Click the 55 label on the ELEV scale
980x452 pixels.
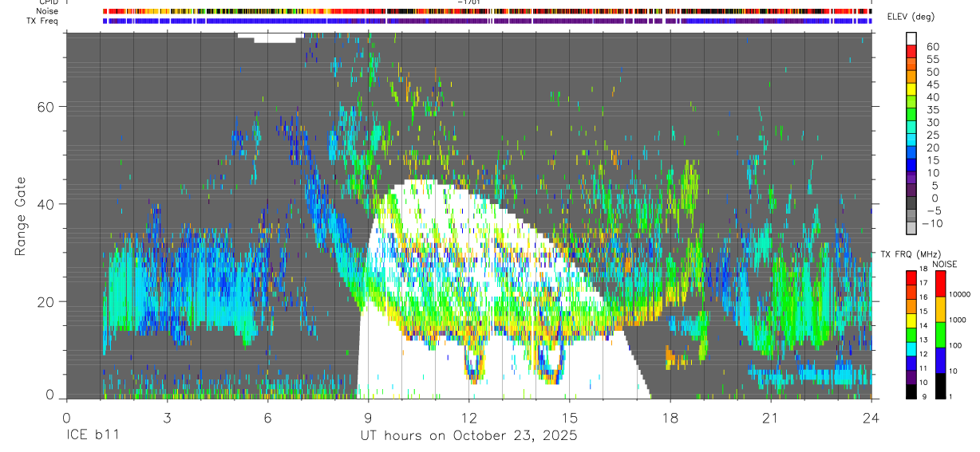932,59
